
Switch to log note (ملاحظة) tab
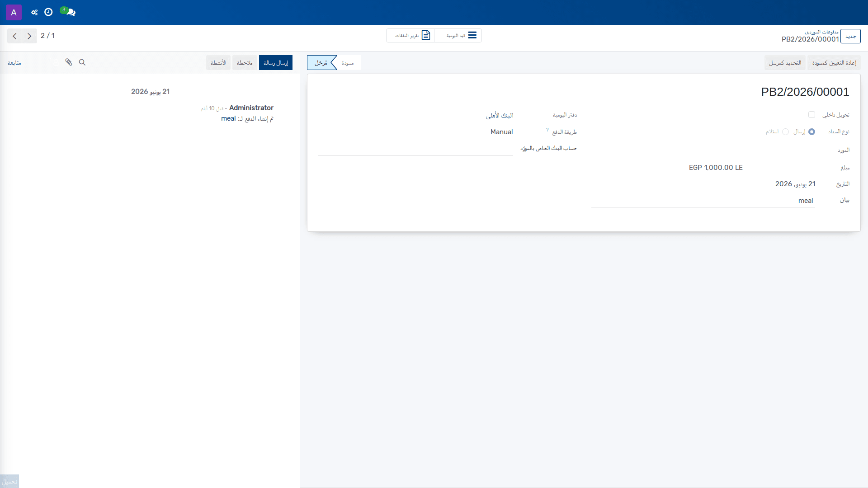[245, 63]
